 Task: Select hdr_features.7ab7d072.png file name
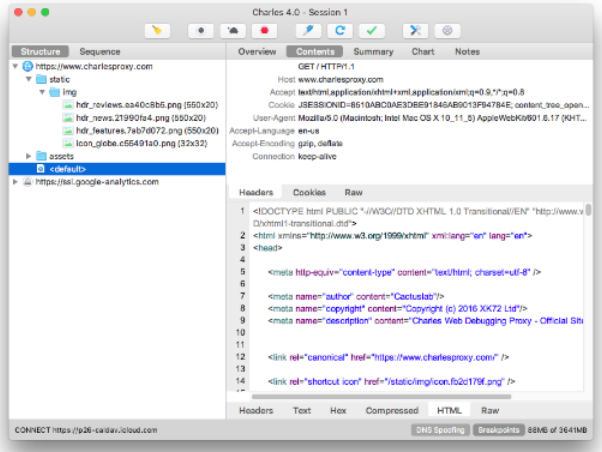pyautogui.click(x=147, y=131)
